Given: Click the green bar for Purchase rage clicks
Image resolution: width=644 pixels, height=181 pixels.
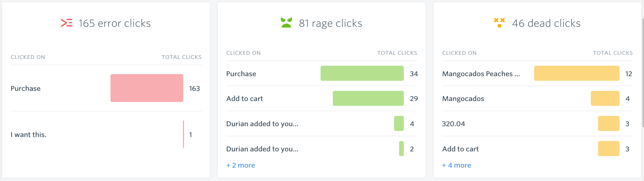Looking at the screenshot, I should [x=362, y=73].
